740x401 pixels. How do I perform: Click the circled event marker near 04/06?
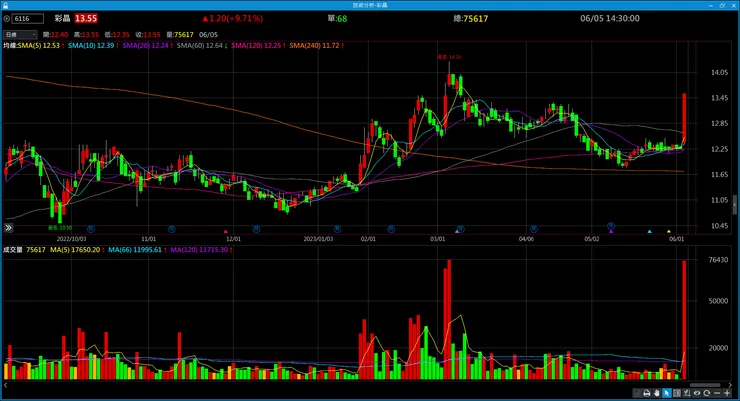(534, 229)
